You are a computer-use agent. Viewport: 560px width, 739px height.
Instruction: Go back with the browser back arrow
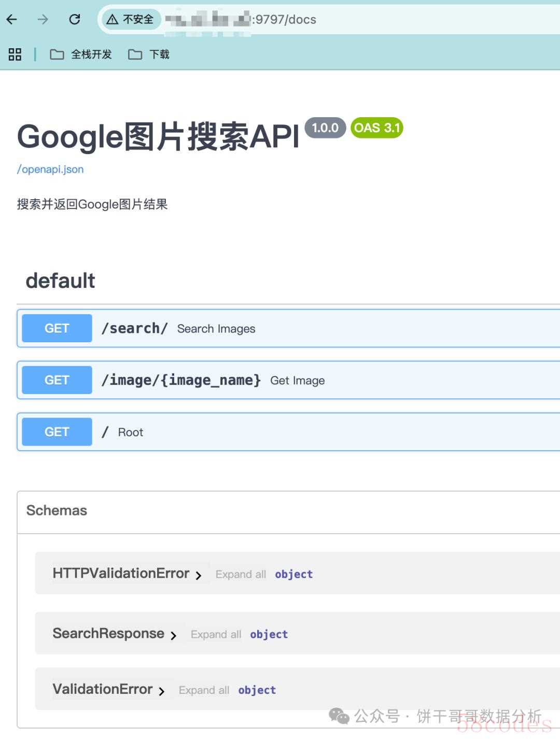point(12,20)
